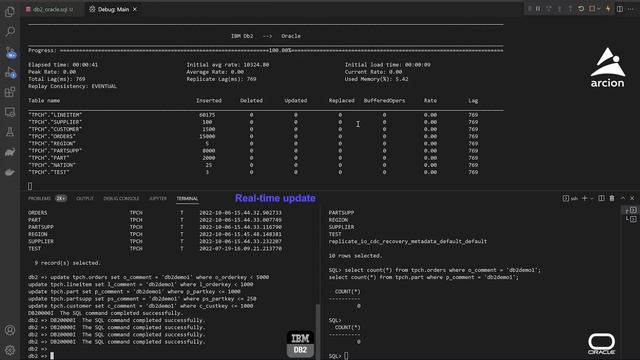Click the Elapsed time value line
The height and width of the screenshot is (360, 640).
(63, 64)
